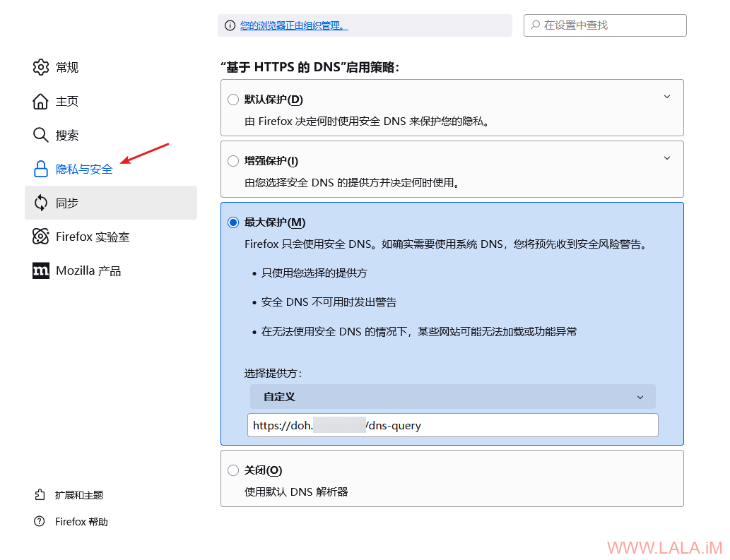This screenshot has width=730, height=560.
Task: Select the 默认保护(D) radio option
Action: pos(233,100)
